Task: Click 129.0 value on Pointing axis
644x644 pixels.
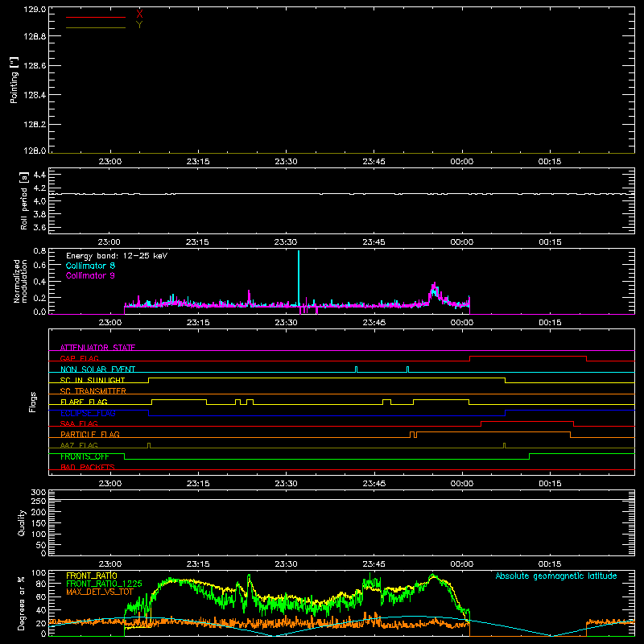Action: (35, 10)
